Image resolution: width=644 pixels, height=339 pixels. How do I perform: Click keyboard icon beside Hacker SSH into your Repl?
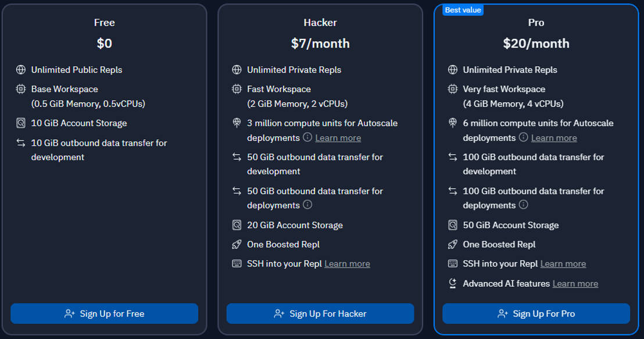(237, 264)
